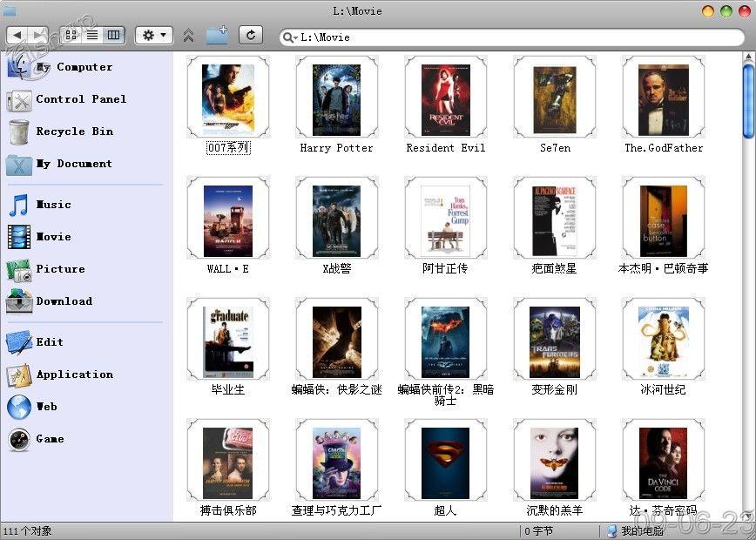Maximize window with the green button
Image resolution: width=756 pixels, height=540 pixels.
tap(726, 11)
